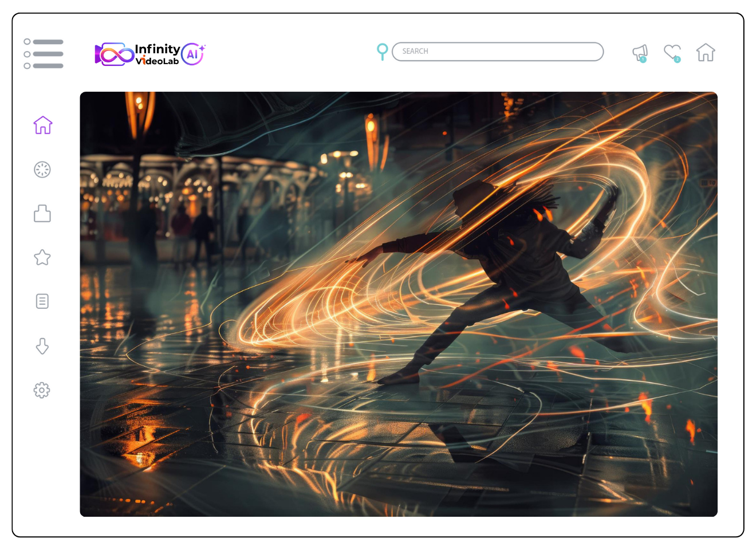Open favorites via the heart icon

[x=672, y=52]
